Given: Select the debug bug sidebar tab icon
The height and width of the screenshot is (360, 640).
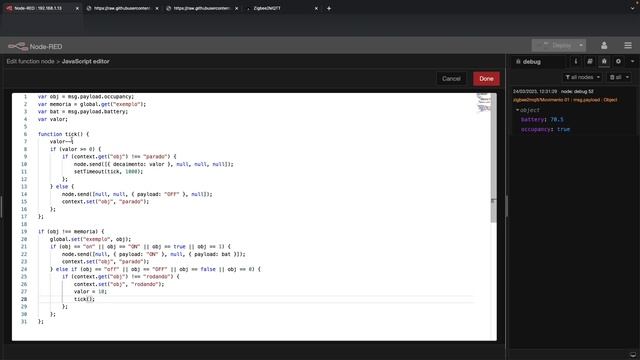Looking at the screenshot, I should (x=604, y=62).
